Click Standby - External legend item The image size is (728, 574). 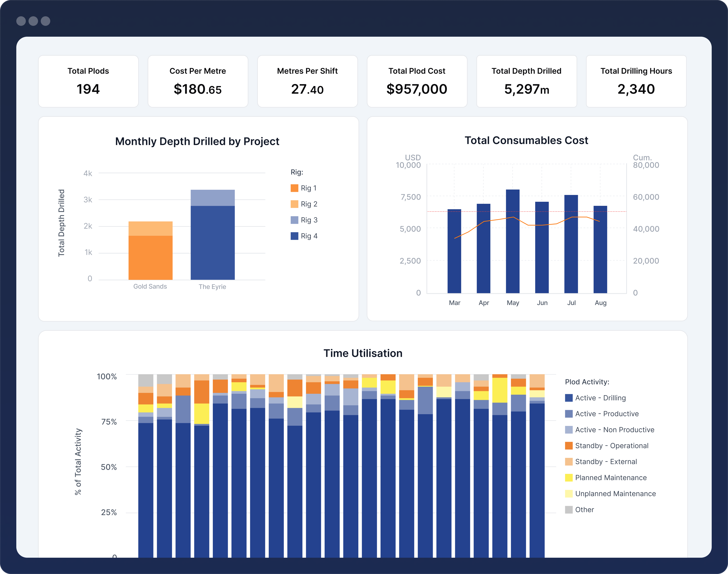click(605, 462)
